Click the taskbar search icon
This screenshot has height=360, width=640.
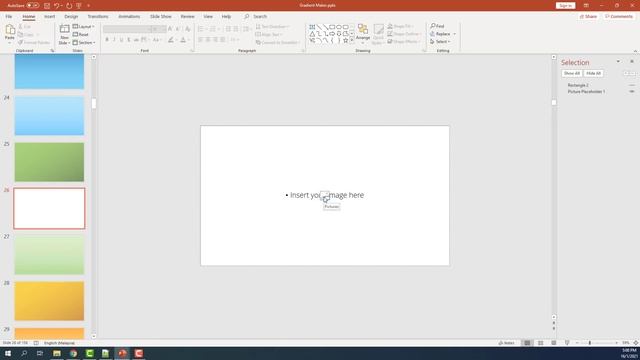[24, 353]
